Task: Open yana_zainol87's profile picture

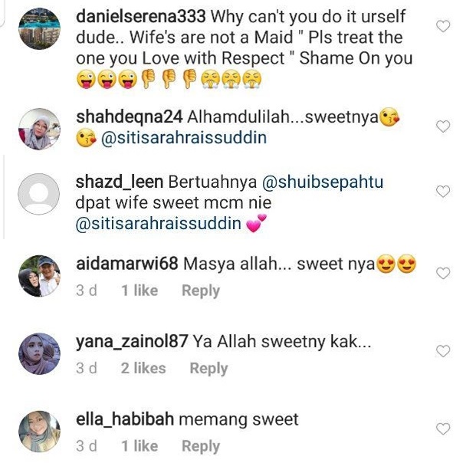Action: click(39, 353)
